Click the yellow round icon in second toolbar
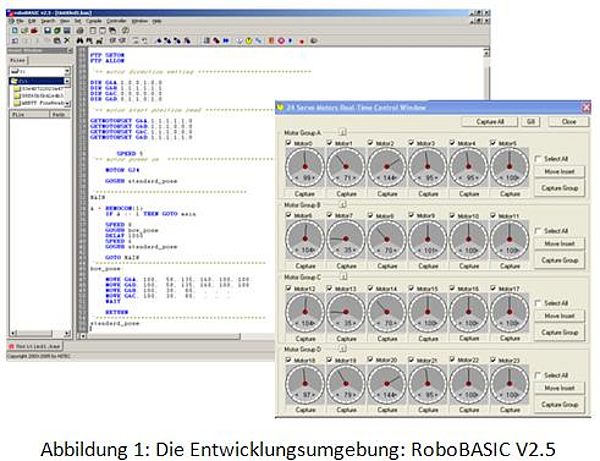 (x=249, y=40)
